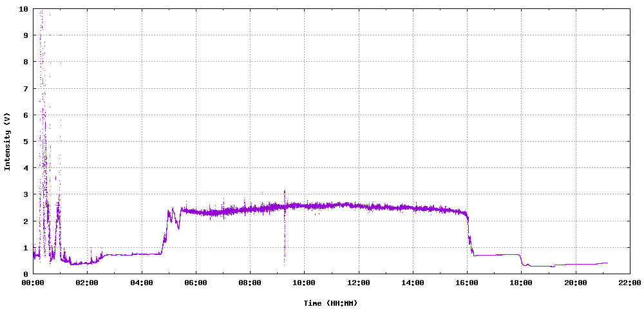The width and height of the screenshot is (644, 309).
Task: Click the '14:00' time axis label
Action: click(413, 283)
